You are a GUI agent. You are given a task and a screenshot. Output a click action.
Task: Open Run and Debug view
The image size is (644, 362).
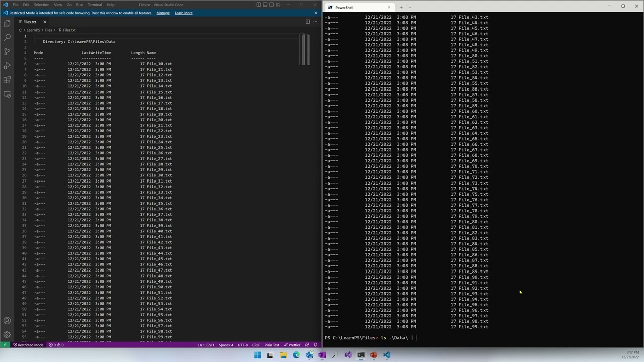point(7,65)
